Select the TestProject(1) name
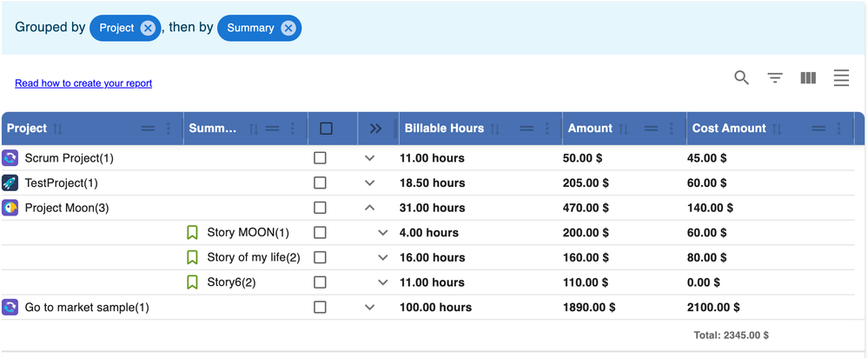 pos(62,183)
